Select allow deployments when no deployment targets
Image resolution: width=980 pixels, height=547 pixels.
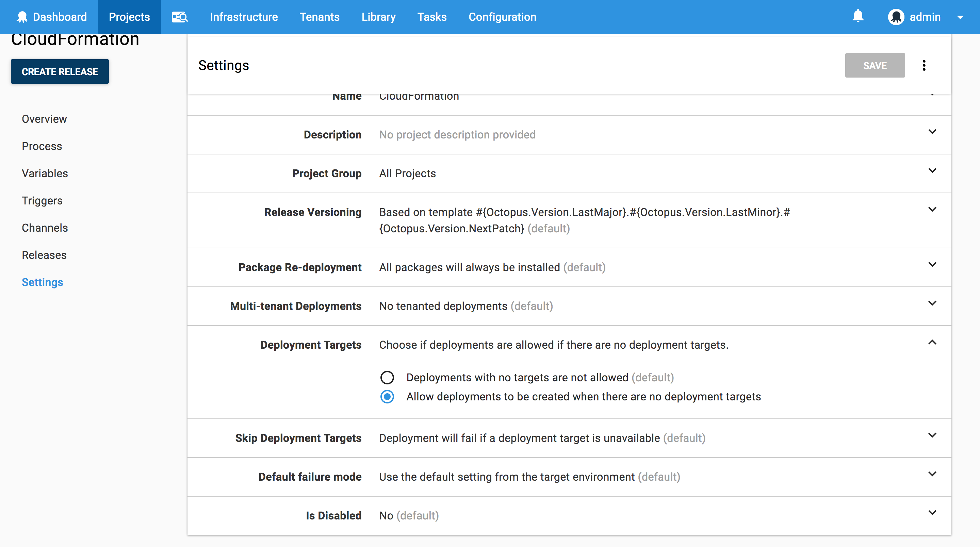[387, 397]
